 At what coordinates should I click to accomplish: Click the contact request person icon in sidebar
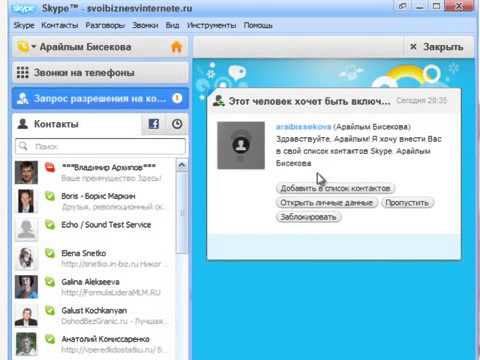23,98
